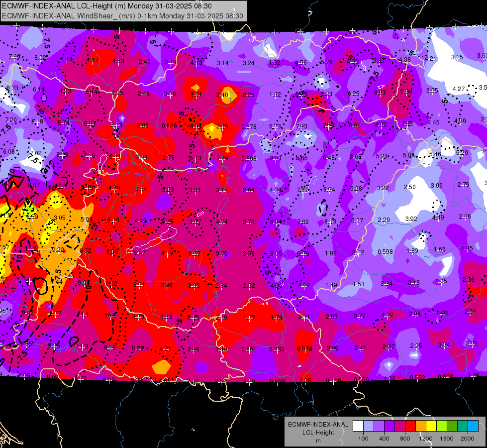Click the yellow legend swatch
This screenshot has width=487, height=448.
click(431, 426)
